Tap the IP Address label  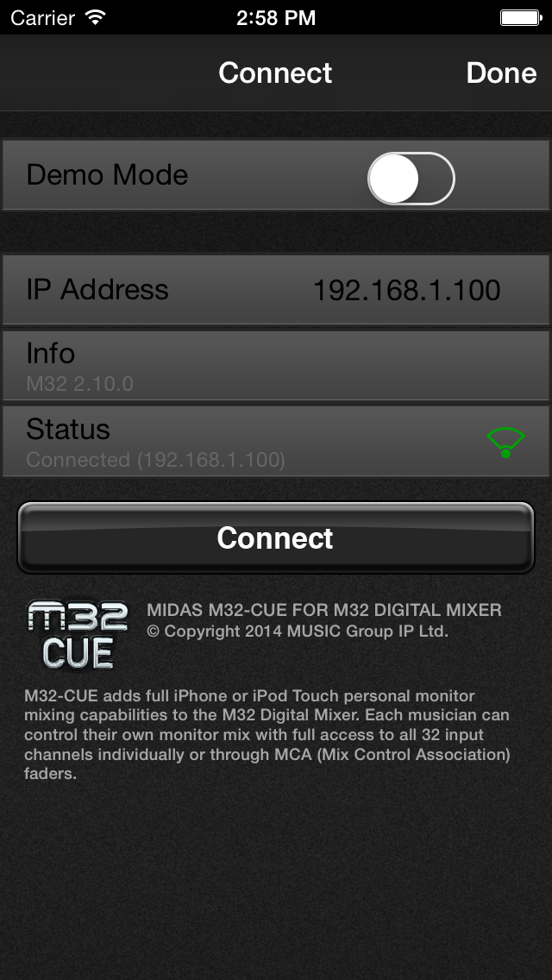[97, 289]
